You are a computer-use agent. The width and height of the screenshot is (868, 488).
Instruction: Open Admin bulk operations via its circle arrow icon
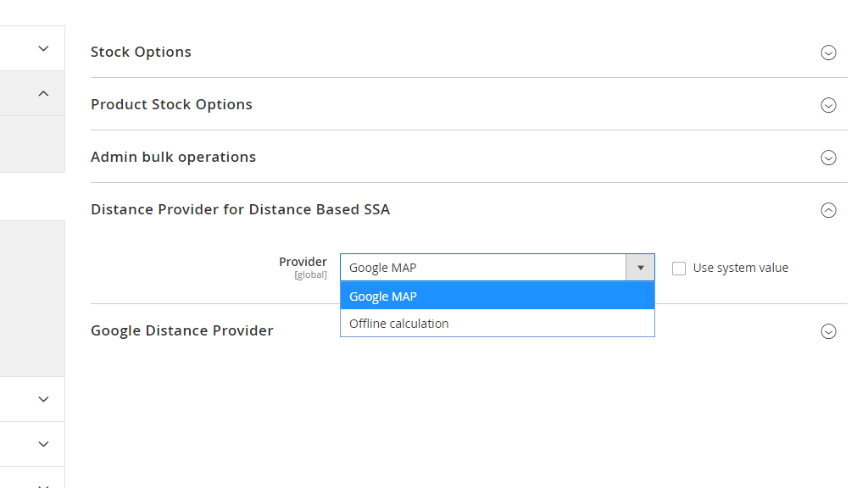828,158
